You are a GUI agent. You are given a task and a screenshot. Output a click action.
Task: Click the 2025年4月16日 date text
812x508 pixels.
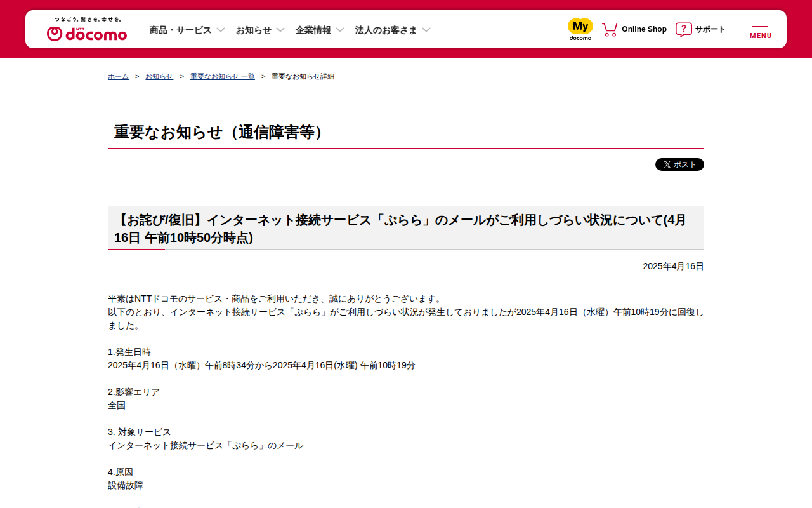pyautogui.click(x=673, y=266)
